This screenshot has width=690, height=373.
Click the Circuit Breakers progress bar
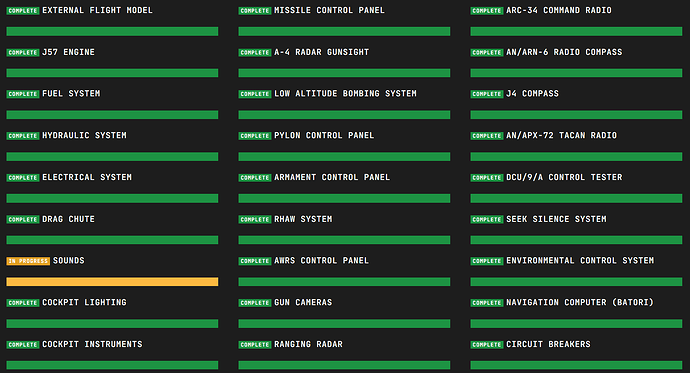click(x=576, y=365)
